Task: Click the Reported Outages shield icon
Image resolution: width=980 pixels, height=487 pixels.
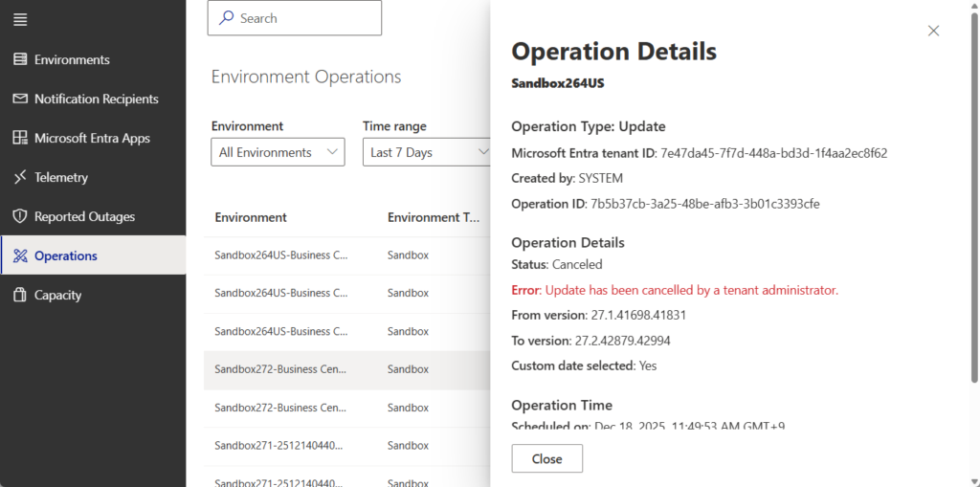Action: tap(20, 216)
